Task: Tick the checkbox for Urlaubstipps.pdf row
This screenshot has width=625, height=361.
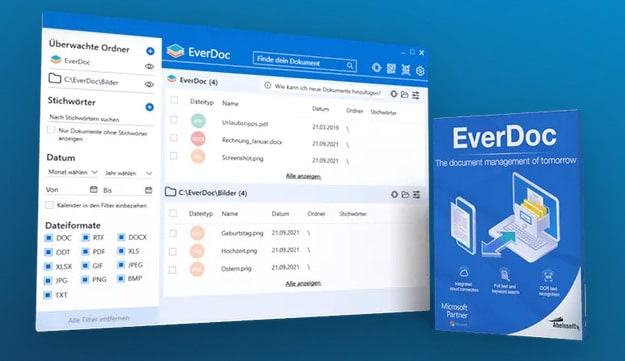Action: coord(174,119)
